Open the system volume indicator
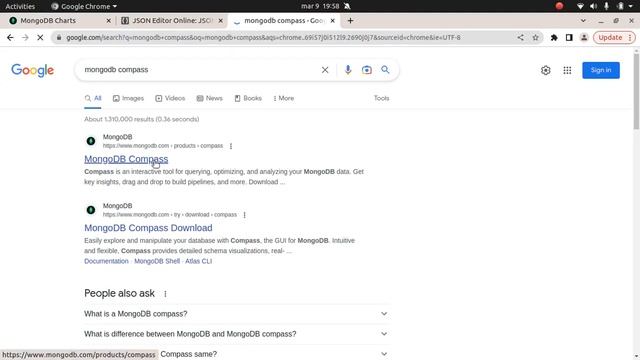The height and width of the screenshot is (360, 640). point(593,6)
